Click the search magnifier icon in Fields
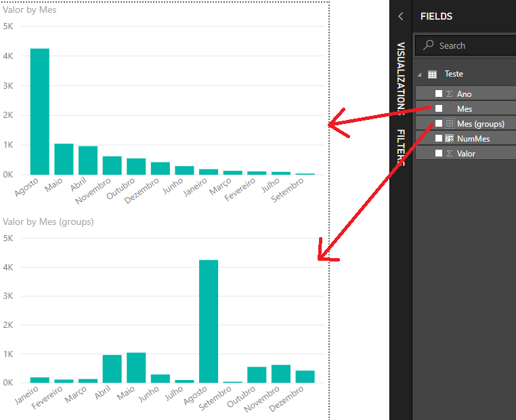Screen dimensions: 516x420 [x=429, y=45]
